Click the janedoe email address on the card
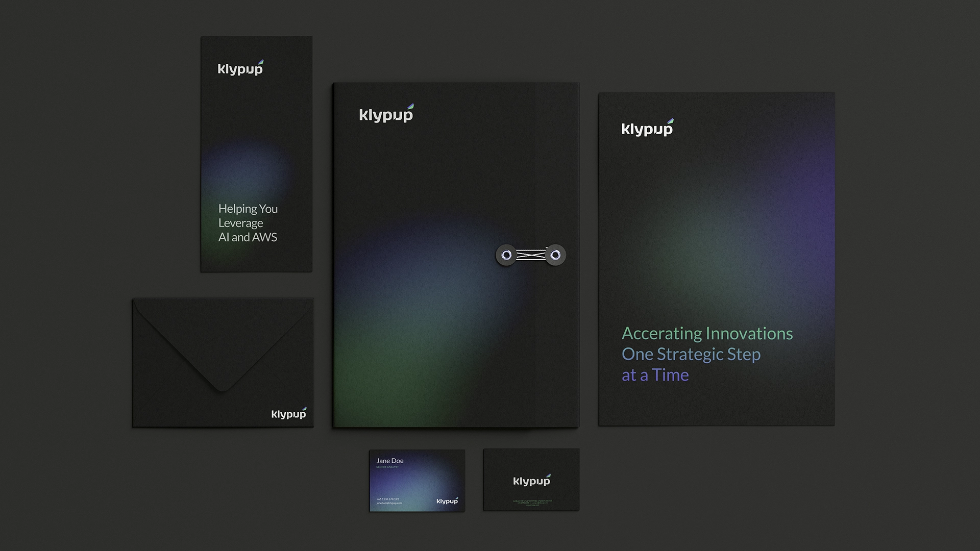Image resolution: width=980 pixels, height=551 pixels. tap(389, 503)
